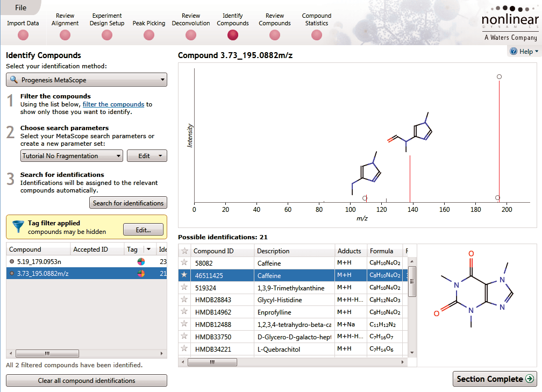The height and width of the screenshot is (392, 542).
Task: Unstar the Caffeine 46511425 identification
Action: click(184, 275)
